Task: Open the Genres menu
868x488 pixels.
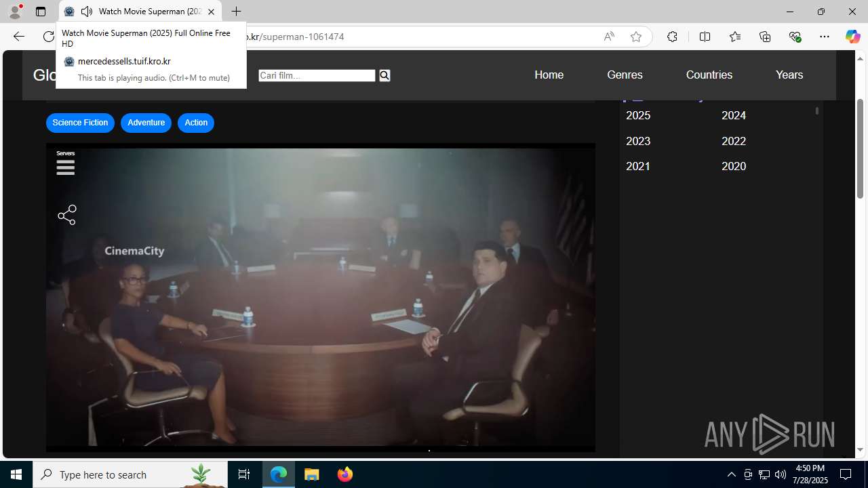Action: pyautogui.click(x=625, y=75)
